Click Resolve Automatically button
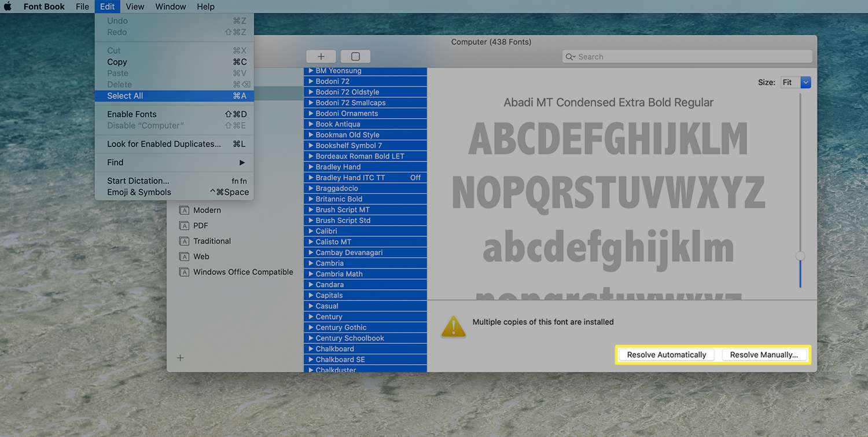 [667, 355]
